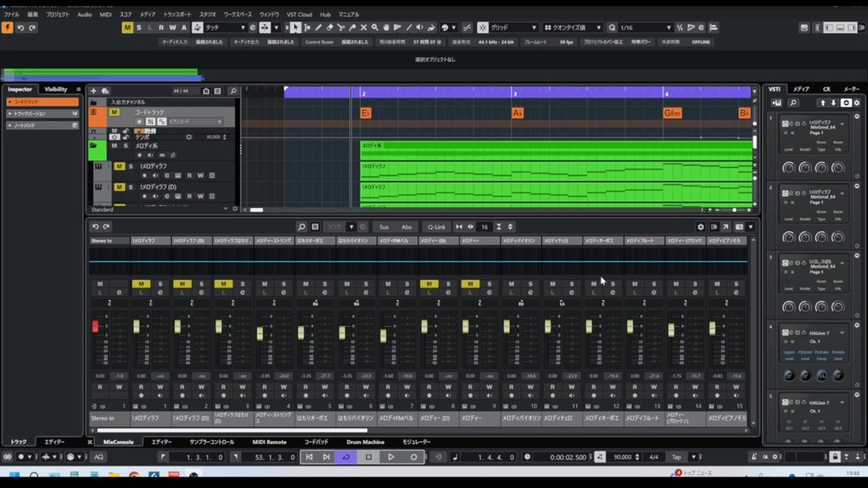
Task: Unmute !メロディラフ track in track list
Action: tap(120, 166)
